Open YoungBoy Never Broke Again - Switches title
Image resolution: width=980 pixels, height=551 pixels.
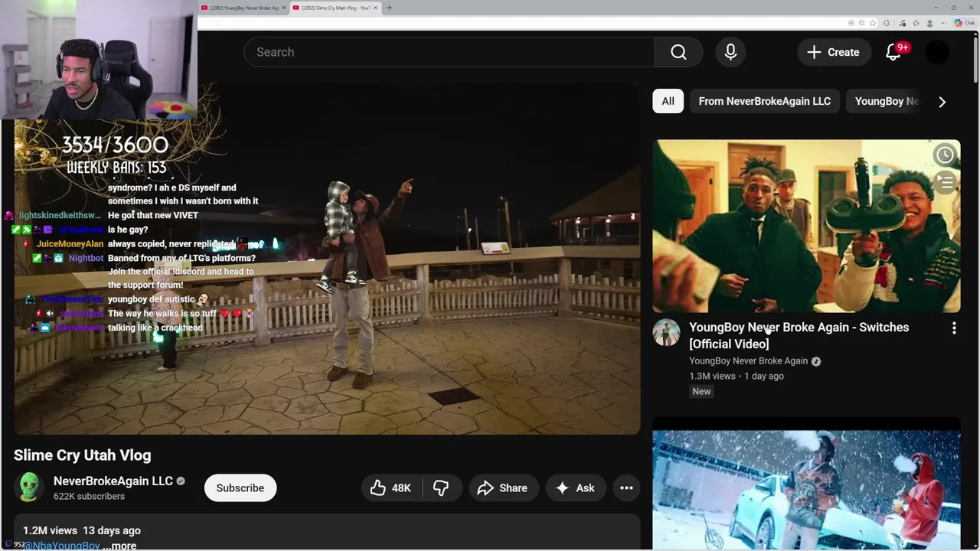799,335
